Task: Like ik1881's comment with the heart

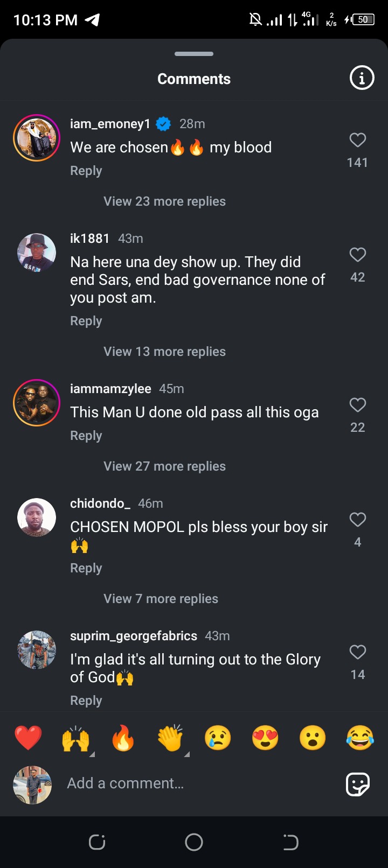Action: tap(358, 255)
